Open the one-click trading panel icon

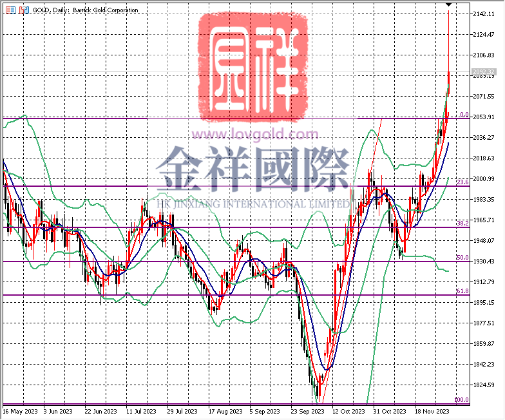point(10,10)
